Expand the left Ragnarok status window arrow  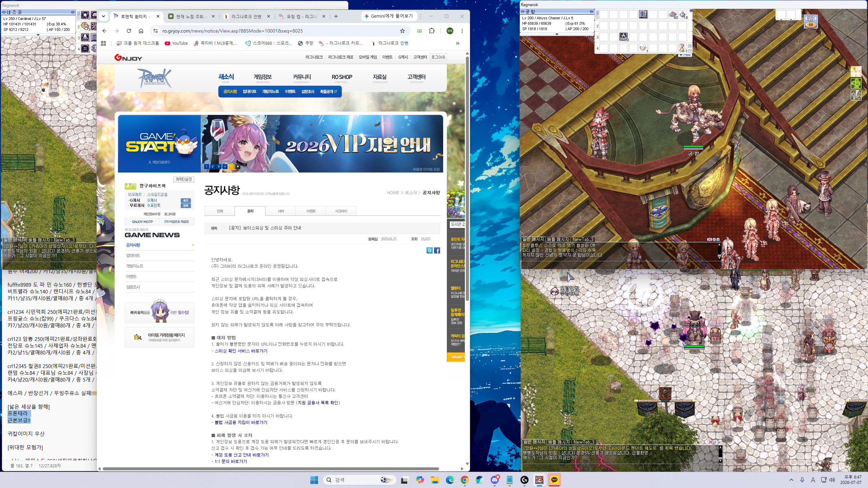click(38, 35)
